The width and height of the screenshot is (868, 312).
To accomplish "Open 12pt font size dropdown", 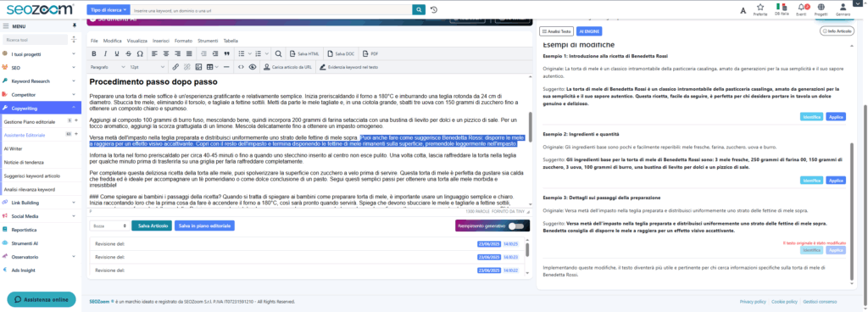I will 147,67.
